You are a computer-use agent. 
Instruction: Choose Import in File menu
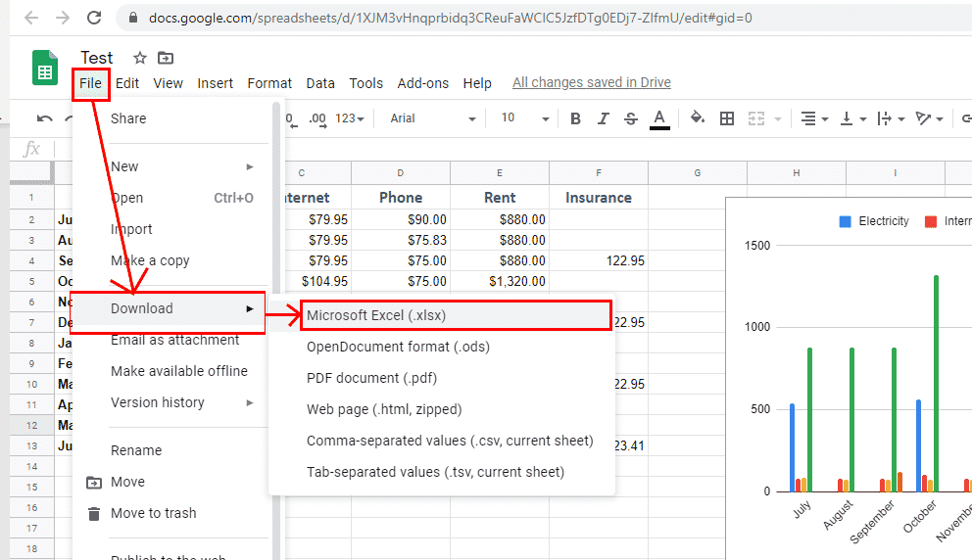click(171, 229)
